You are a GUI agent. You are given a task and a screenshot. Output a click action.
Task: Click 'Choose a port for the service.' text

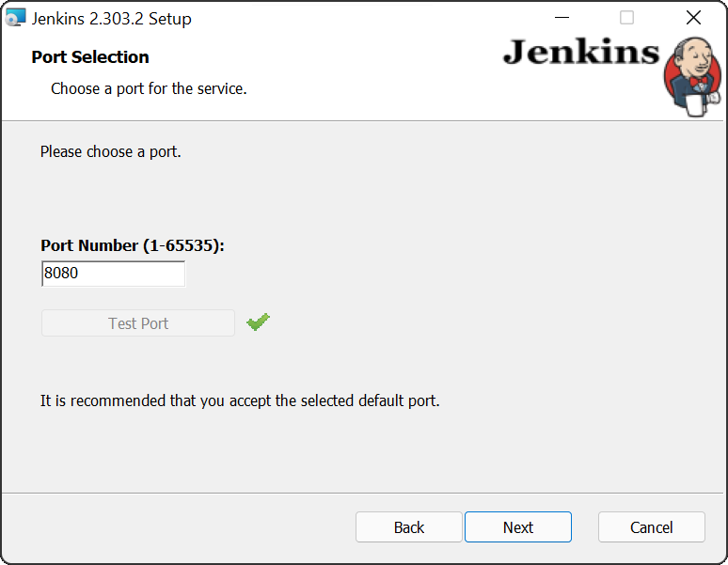(149, 88)
